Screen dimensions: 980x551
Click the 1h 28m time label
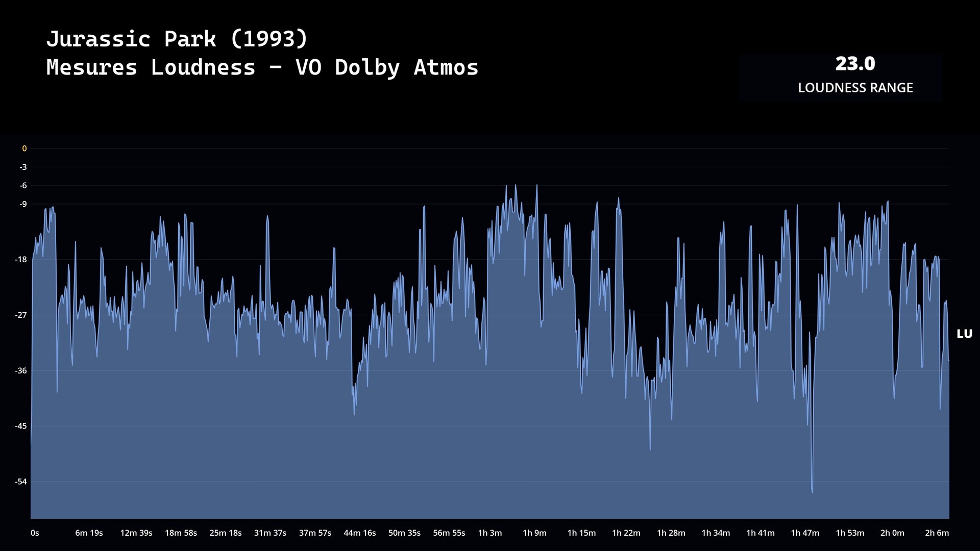pyautogui.click(x=671, y=533)
